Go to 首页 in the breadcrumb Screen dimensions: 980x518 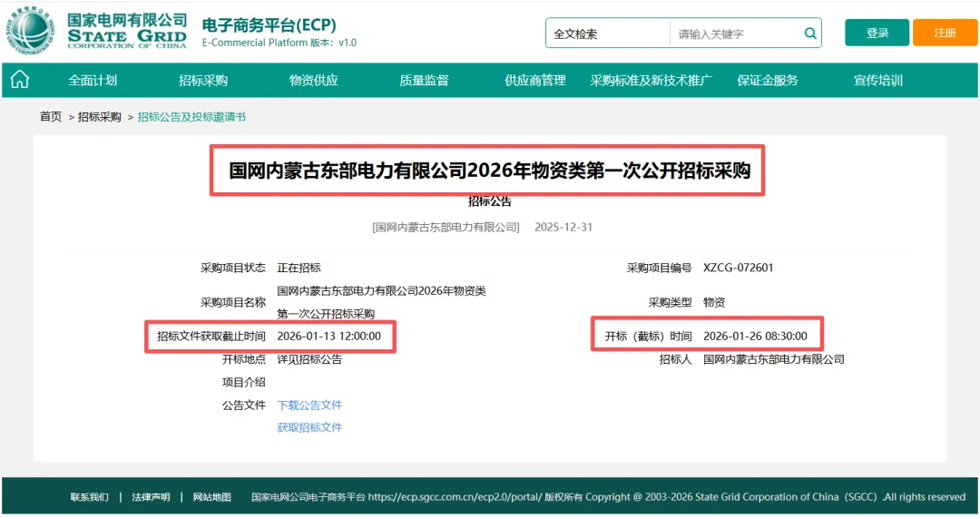[51, 117]
